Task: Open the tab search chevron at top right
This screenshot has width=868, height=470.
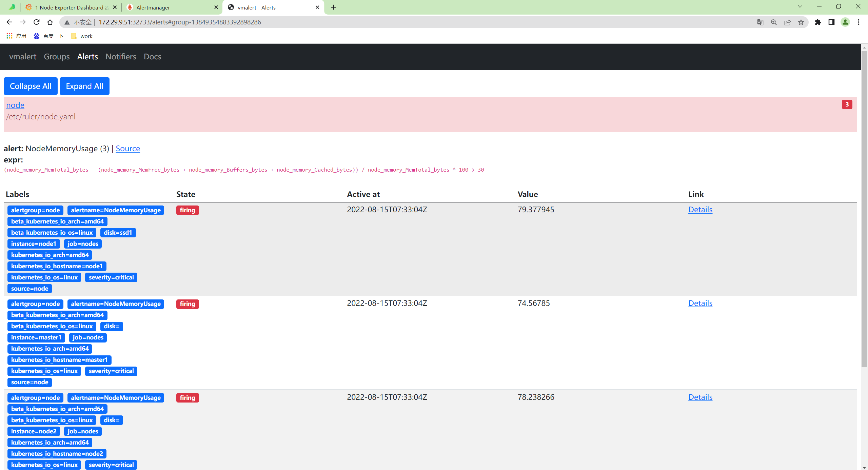Action: tap(800, 6)
